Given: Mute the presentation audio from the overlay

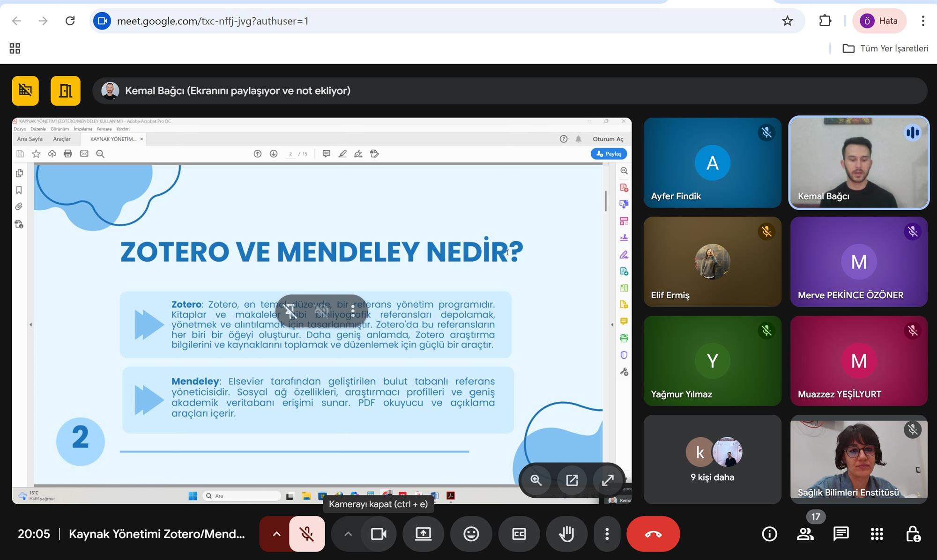Looking at the screenshot, I should pos(322,311).
